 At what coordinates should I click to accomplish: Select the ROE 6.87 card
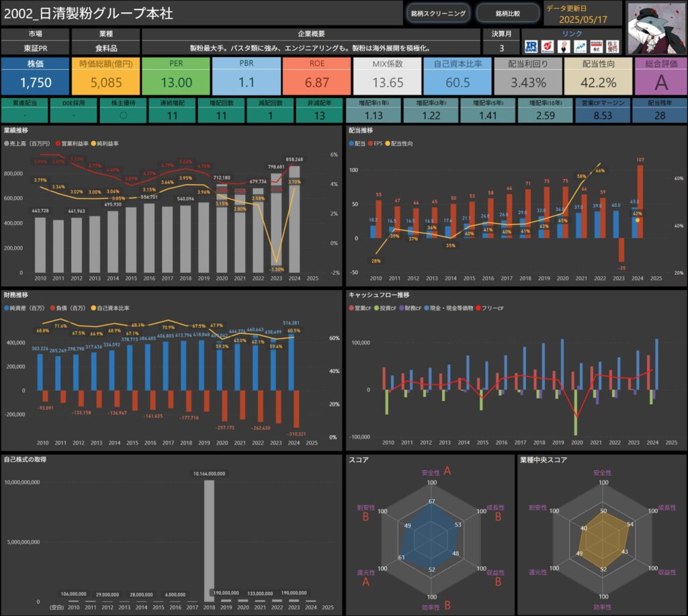click(x=317, y=76)
